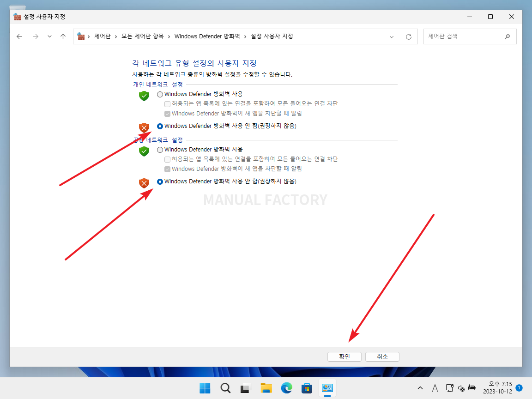Expand chevron after 제어판 breadcrumb
This screenshot has height=399, width=532.
click(116, 36)
